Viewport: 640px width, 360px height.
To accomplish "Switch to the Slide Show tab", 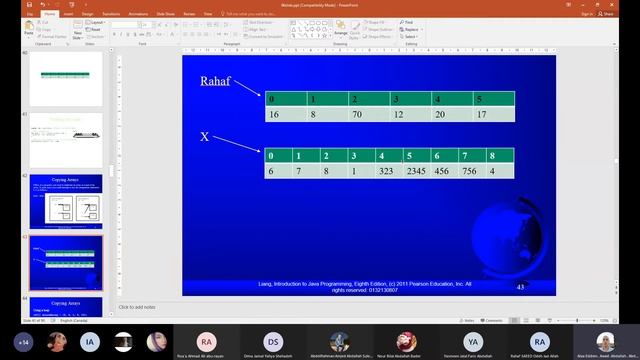I will pyautogui.click(x=165, y=14).
